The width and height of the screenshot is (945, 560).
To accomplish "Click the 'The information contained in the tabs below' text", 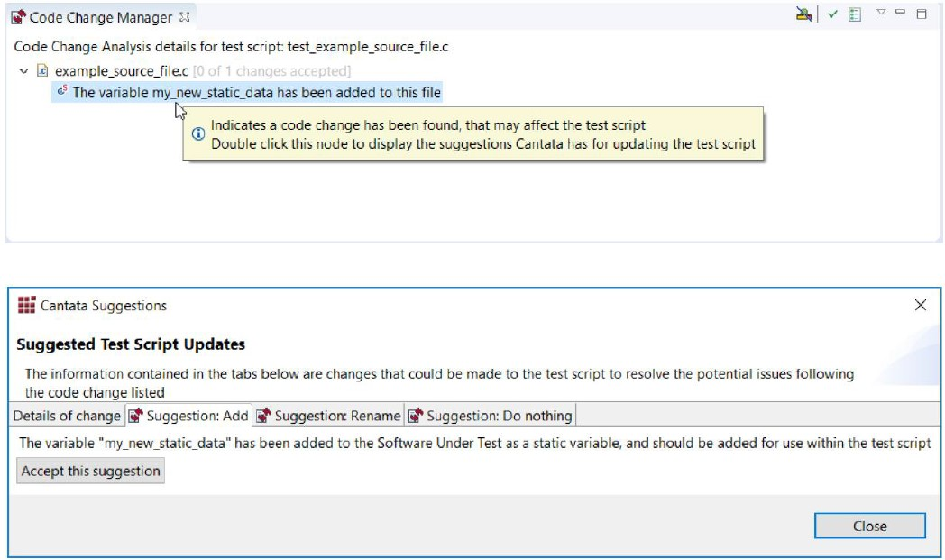I will 439,383.
